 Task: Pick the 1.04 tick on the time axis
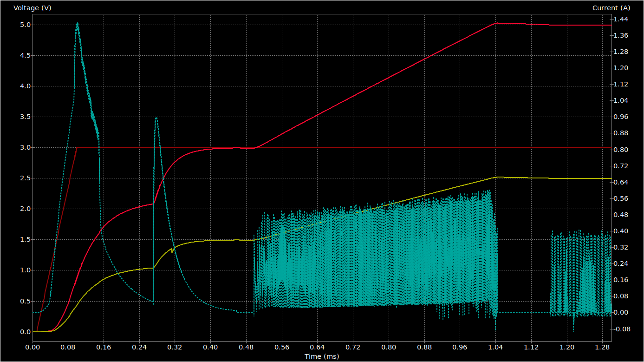point(495,347)
